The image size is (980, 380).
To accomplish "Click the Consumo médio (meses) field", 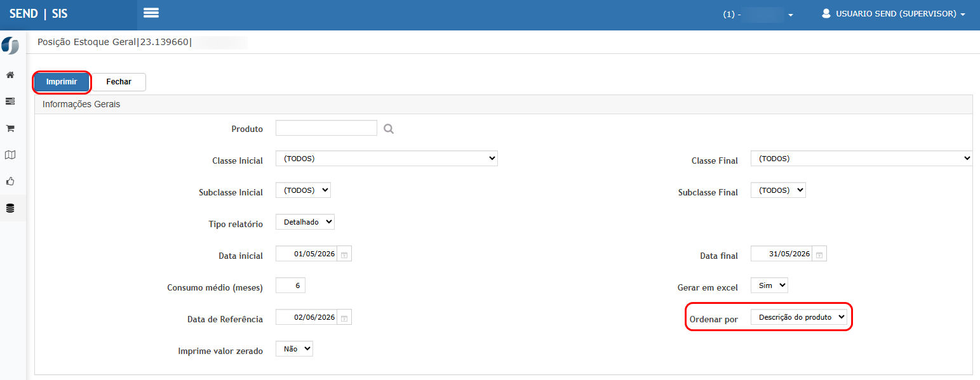I will pyautogui.click(x=290, y=285).
